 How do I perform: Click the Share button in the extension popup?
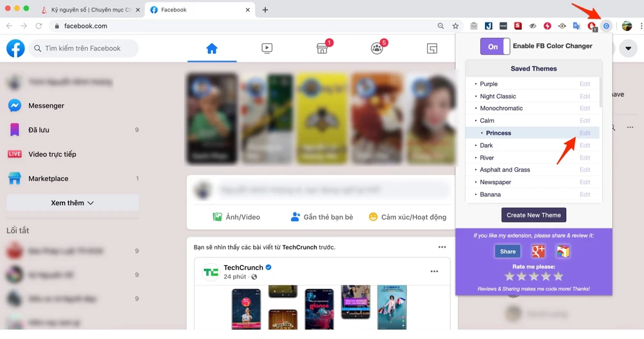tap(507, 252)
